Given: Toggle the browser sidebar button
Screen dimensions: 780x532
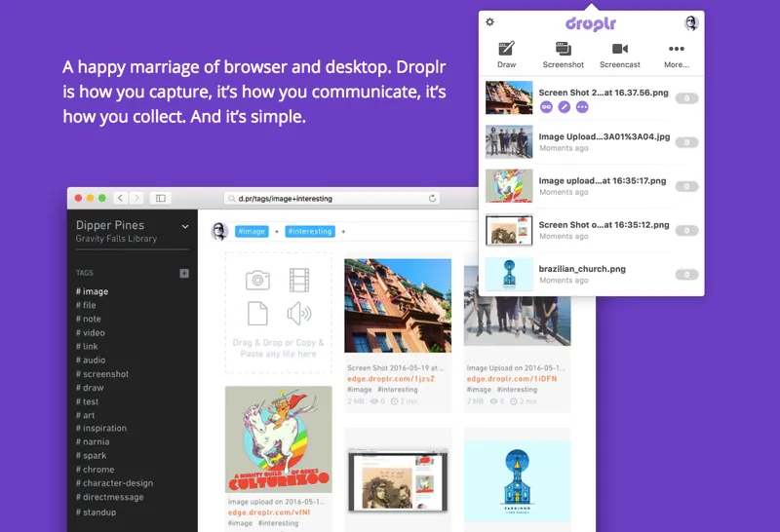Looking at the screenshot, I should [161, 198].
